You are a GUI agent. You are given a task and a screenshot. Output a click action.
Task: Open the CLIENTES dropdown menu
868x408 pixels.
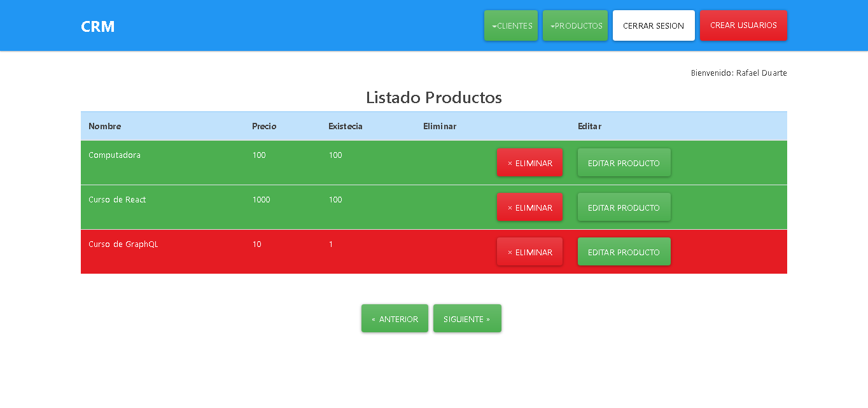tap(511, 25)
